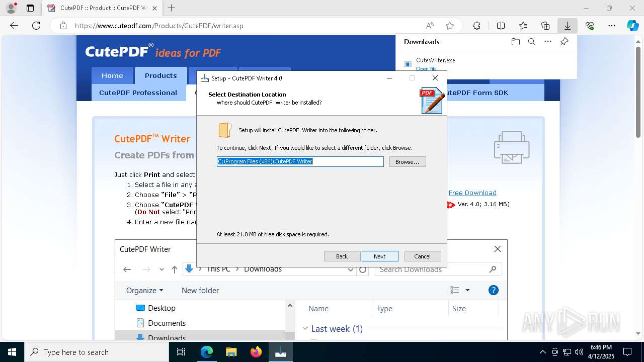This screenshot has width=644, height=362.
Task: Open help icon in file dialog
Action: [x=494, y=290]
